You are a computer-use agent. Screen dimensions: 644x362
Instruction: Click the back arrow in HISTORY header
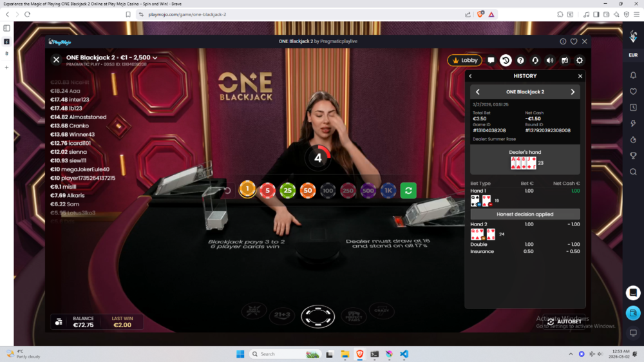point(471,76)
